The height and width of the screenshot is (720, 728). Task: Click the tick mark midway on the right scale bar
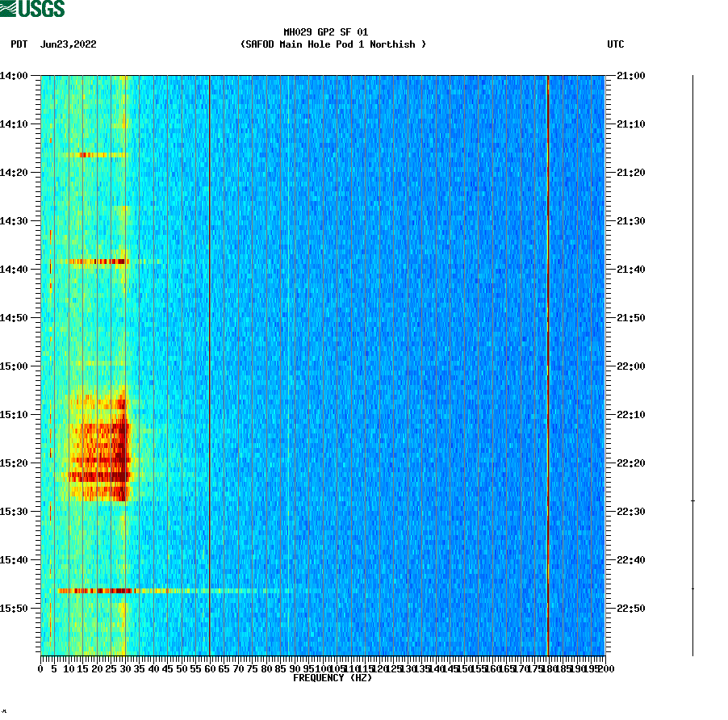coord(692,500)
